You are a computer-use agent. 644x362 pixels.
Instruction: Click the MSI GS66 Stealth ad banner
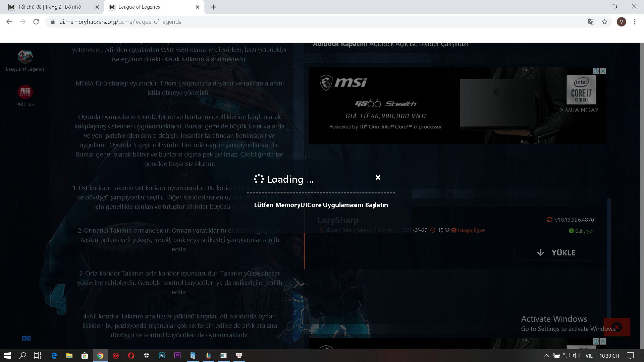[x=457, y=106]
